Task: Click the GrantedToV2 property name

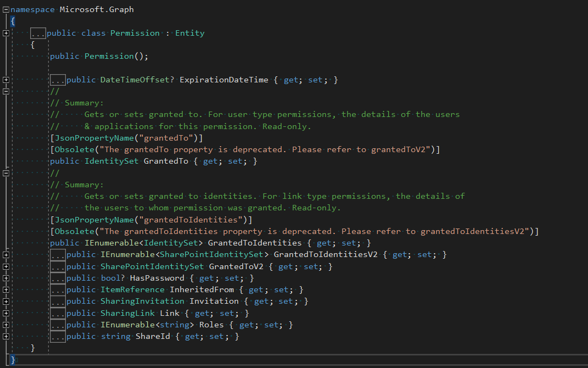Action: [236, 267]
